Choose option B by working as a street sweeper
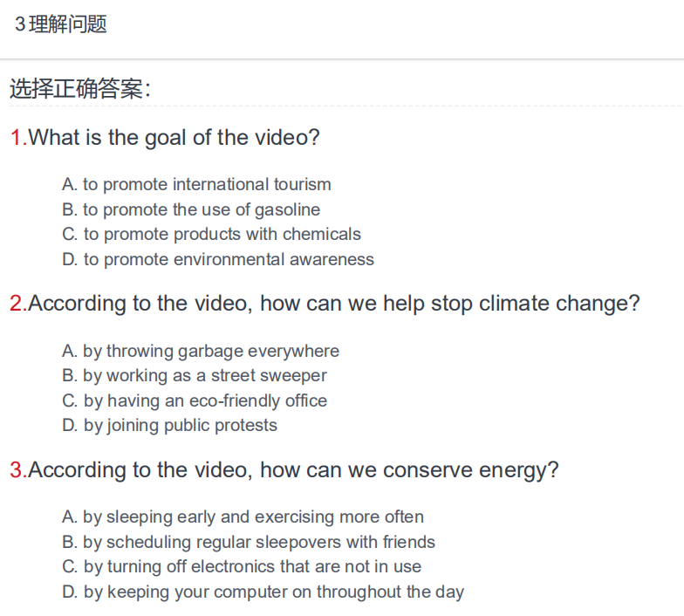Viewport: 684px width, 616px height. coord(195,375)
